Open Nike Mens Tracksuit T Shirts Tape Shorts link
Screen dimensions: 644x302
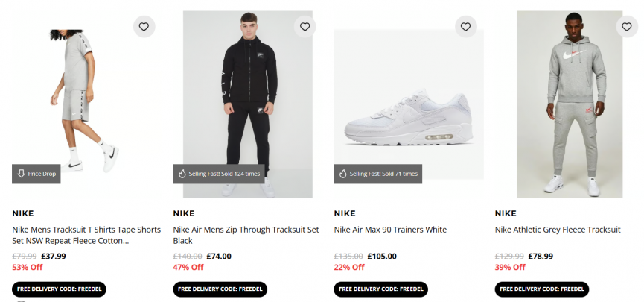click(86, 235)
